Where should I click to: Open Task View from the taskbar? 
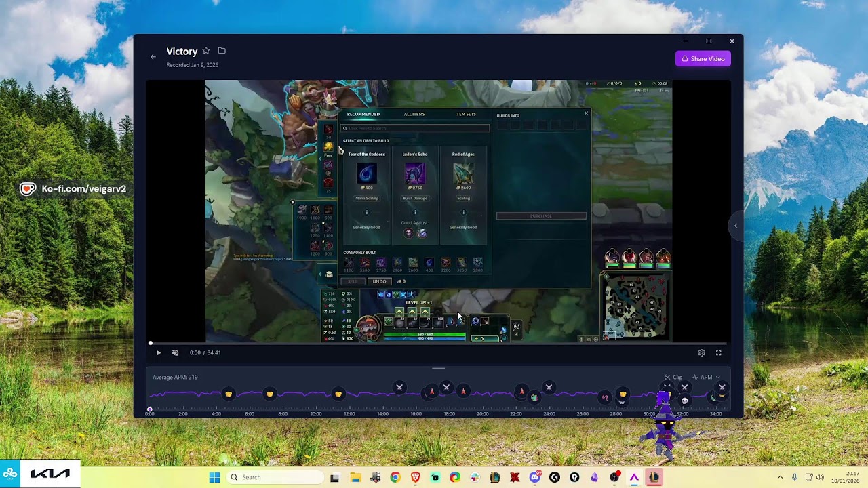[334, 477]
